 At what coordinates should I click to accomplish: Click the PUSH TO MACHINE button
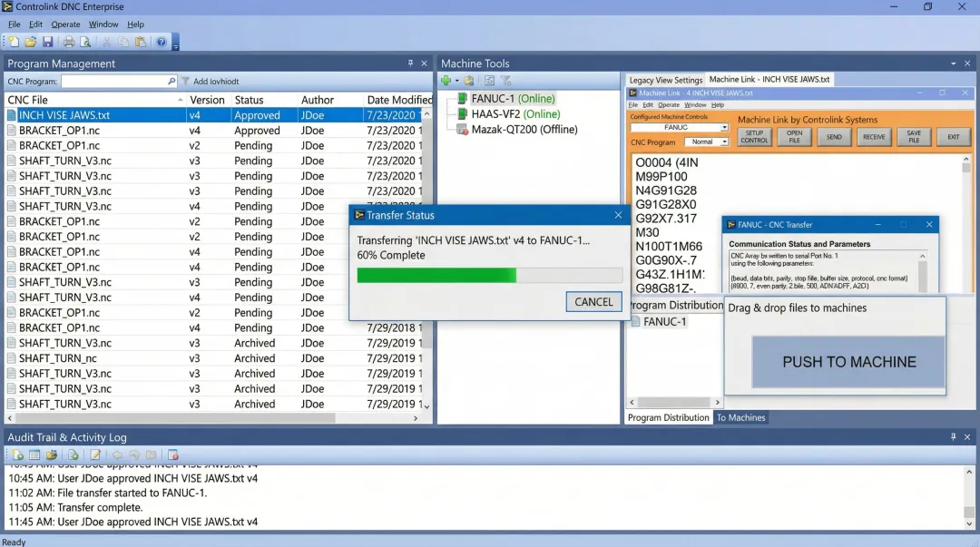point(848,362)
